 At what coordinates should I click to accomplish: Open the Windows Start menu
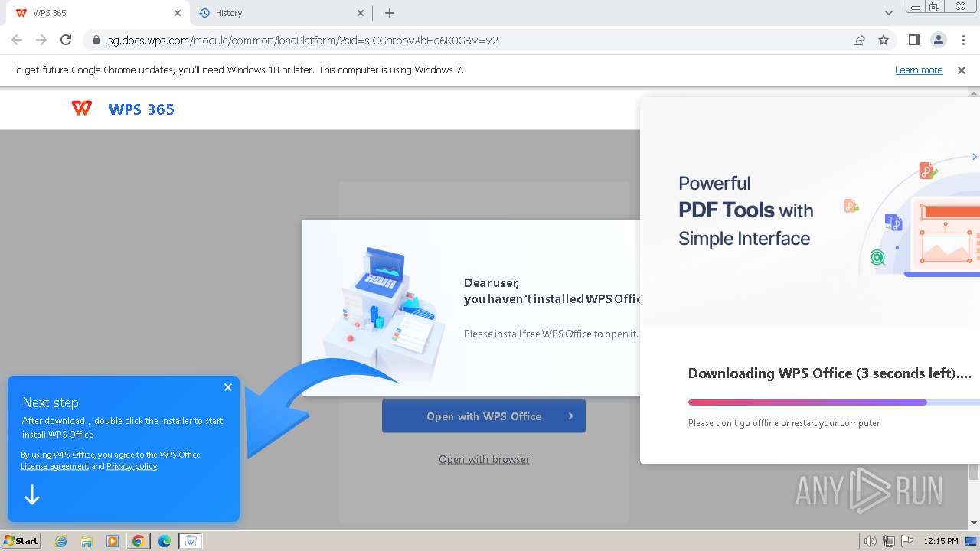(21, 541)
